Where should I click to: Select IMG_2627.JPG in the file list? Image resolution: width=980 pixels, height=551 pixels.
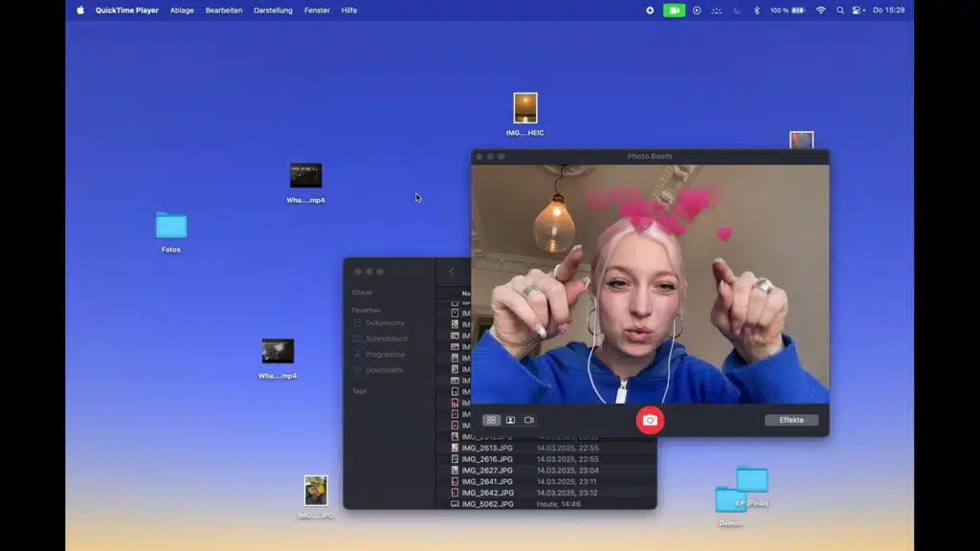pyautogui.click(x=487, y=471)
